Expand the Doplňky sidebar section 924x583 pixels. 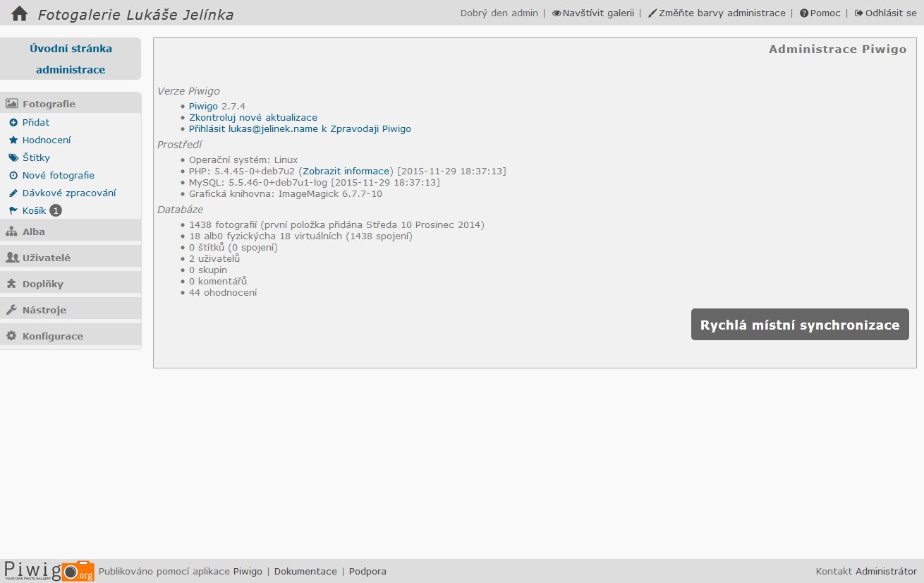click(x=42, y=284)
